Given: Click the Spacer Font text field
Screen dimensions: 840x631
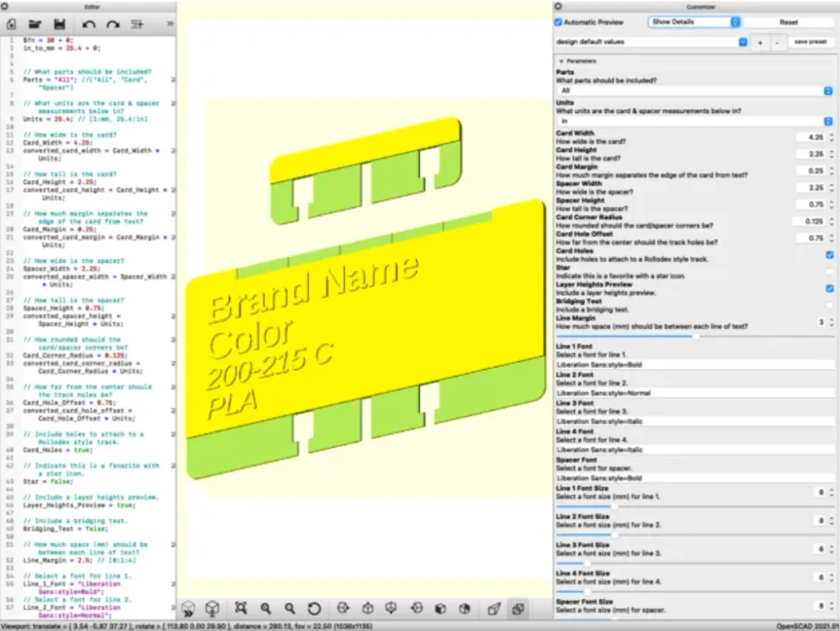Looking at the screenshot, I should tap(695, 478).
